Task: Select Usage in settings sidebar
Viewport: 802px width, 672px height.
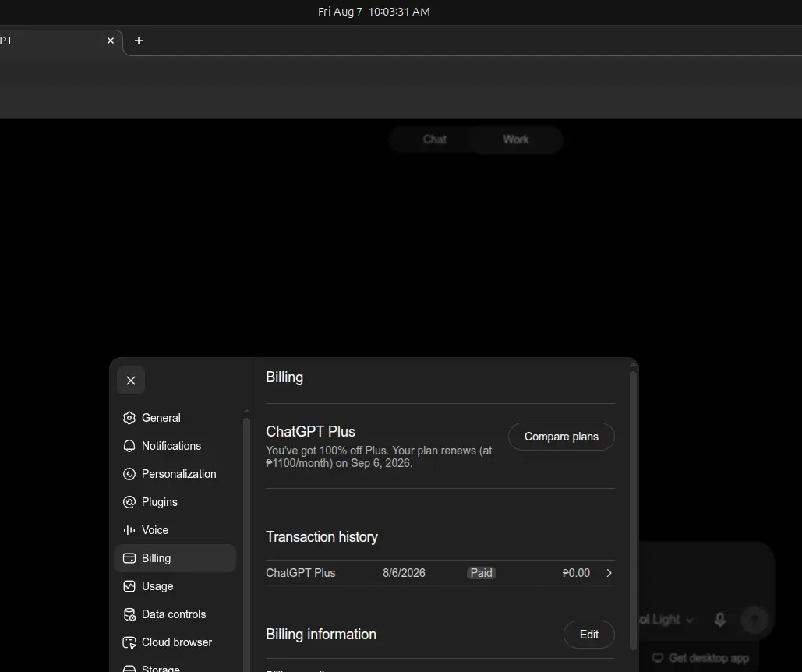Action: pyautogui.click(x=175, y=586)
